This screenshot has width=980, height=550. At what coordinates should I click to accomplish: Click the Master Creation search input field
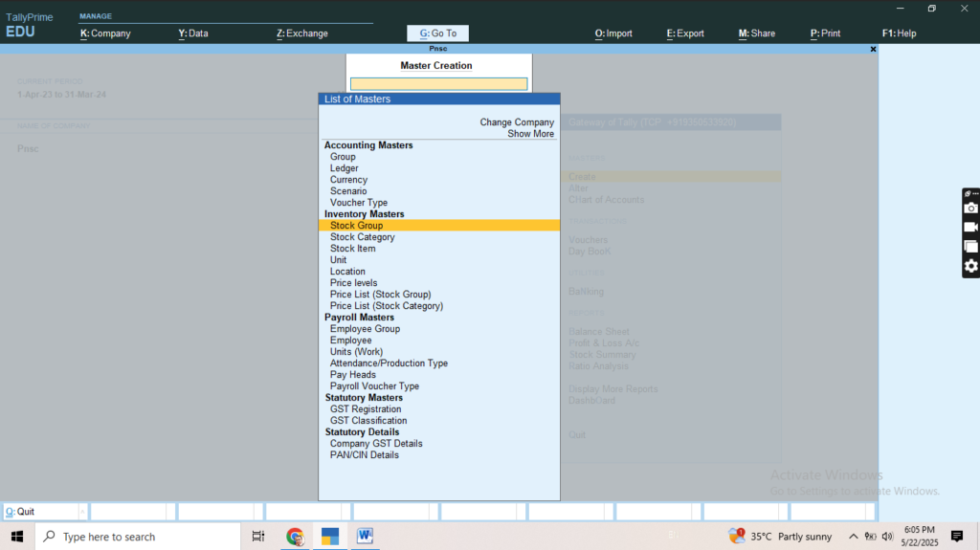pyautogui.click(x=438, y=84)
